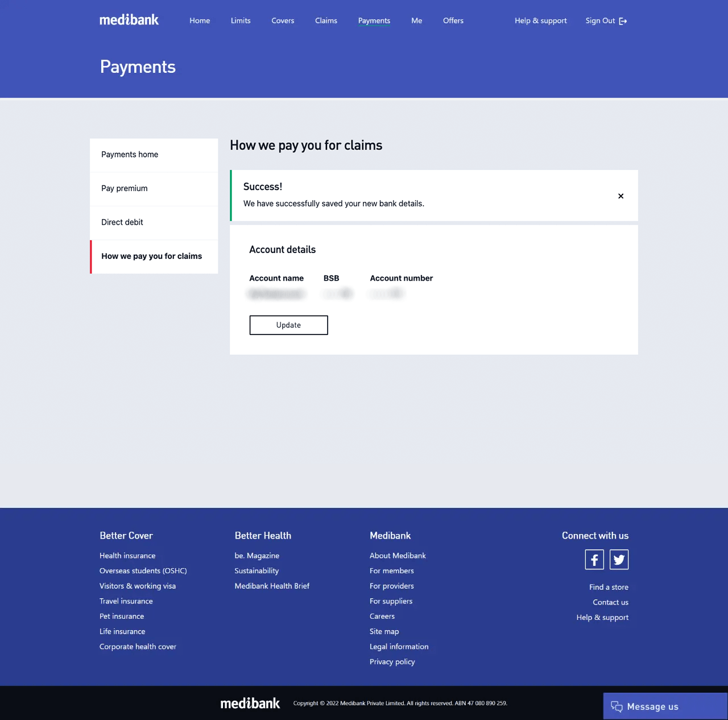This screenshot has width=728, height=720.
Task: Open For members footer link
Action: tap(392, 571)
